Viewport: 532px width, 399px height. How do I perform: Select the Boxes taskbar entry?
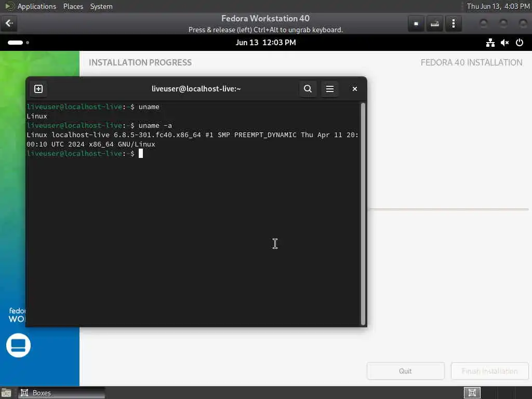[61, 393]
